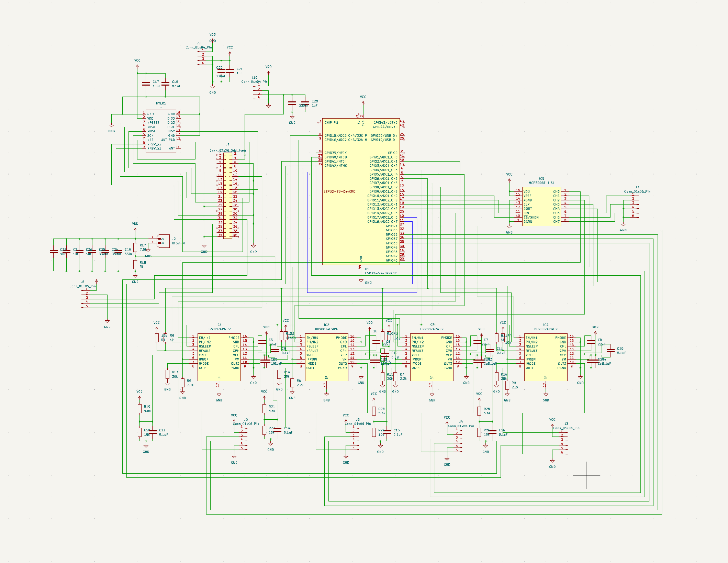Select resistor R8 2.2k
728x563 pixels.
tap(507, 385)
